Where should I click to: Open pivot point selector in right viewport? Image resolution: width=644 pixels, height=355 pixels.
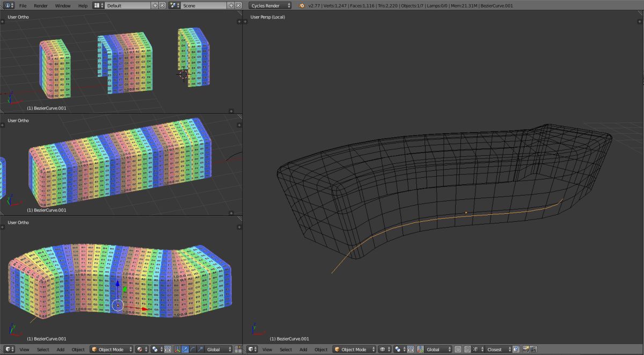(x=400, y=350)
